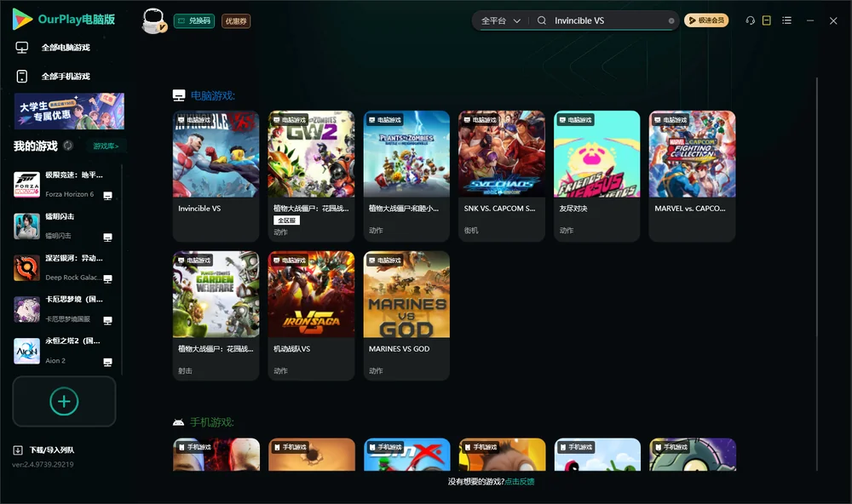This screenshot has height=504, width=852.
Task: Clear the search text with the clear icon
Action: click(x=671, y=20)
